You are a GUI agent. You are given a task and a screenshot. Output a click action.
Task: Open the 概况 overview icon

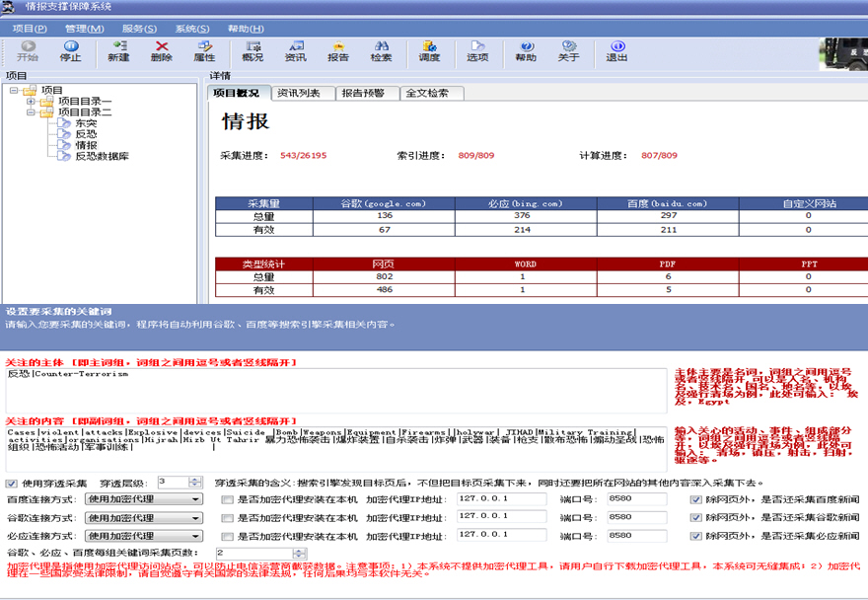[253, 50]
